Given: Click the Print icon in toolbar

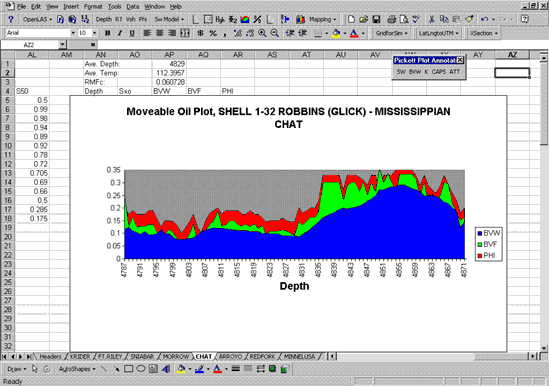Looking at the screenshot, I should click(392, 19).
